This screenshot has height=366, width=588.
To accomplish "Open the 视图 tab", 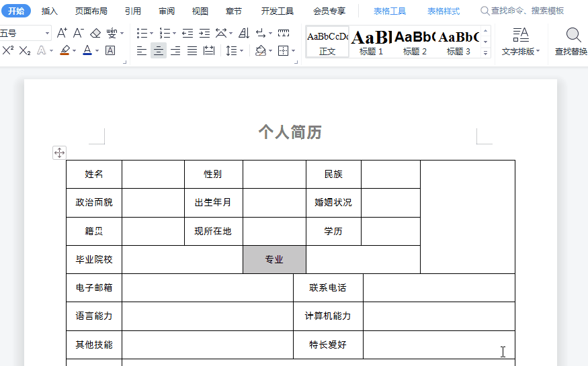I will click(200, 11).
